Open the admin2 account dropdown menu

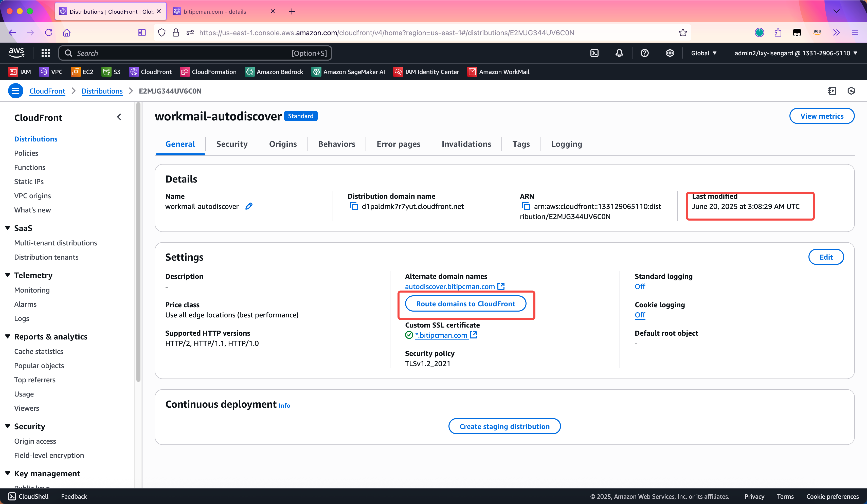[796, 53]
